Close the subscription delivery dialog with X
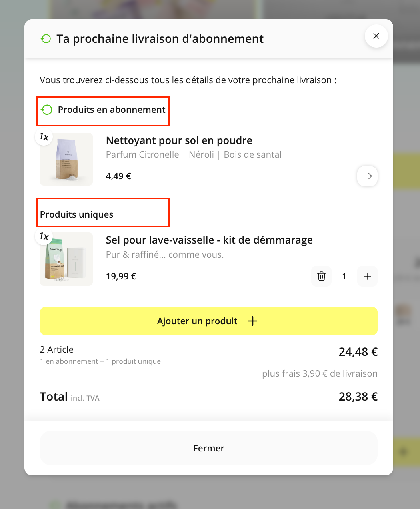 [x=376, y=36]
